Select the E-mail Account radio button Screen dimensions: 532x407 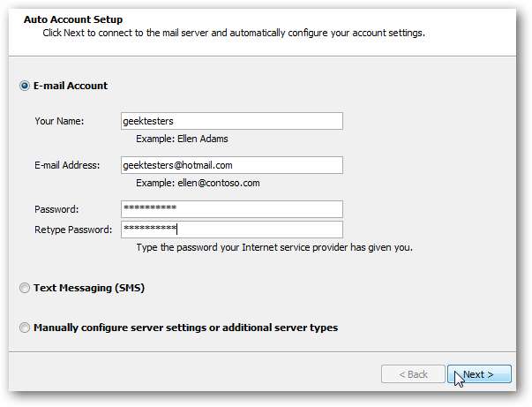[24, 86]
